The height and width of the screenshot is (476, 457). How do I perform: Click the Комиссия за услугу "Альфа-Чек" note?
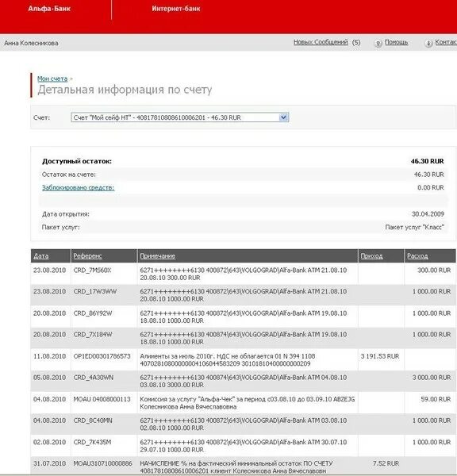click(x=248, y=403)
